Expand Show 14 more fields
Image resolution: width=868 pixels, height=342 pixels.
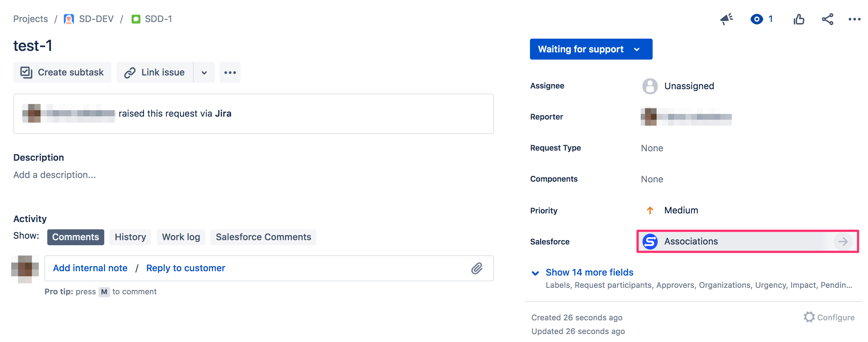coord(589,272)
